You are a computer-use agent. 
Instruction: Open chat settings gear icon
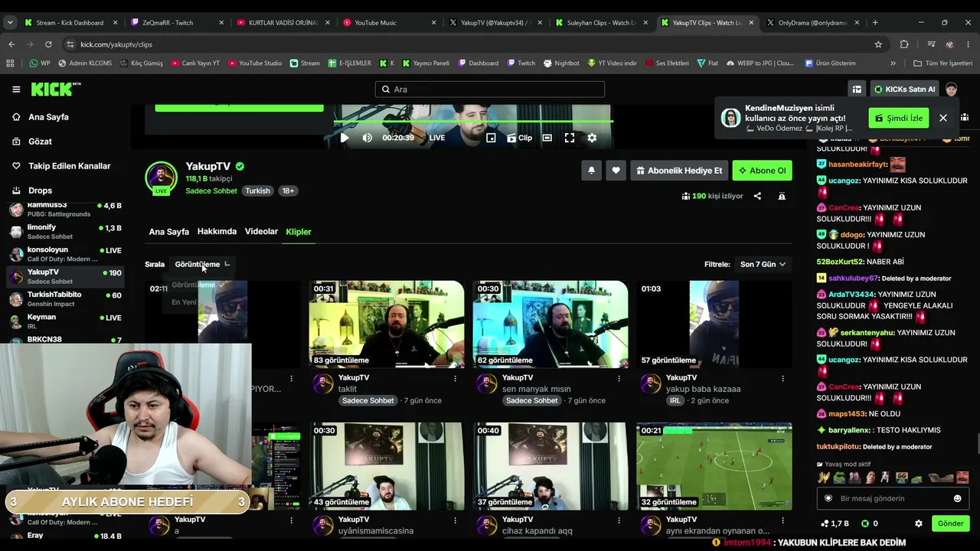click(x=919, y=523)
